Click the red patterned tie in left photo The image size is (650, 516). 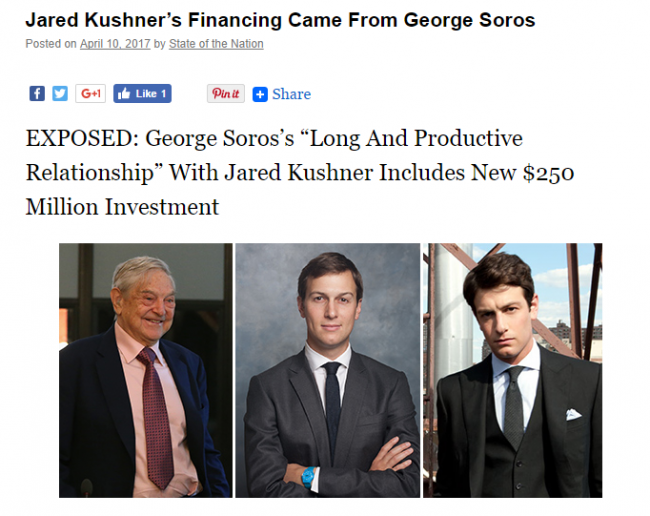(155, 418)
